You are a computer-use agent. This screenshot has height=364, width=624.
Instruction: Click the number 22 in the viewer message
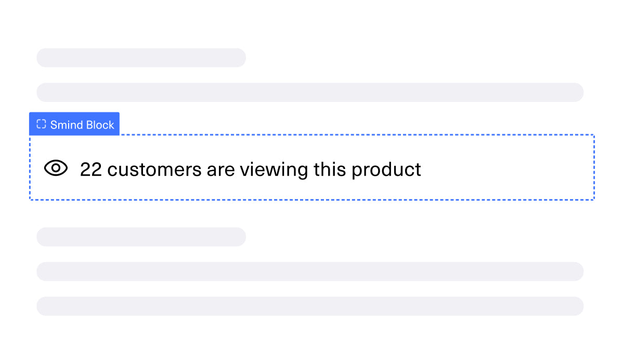point(90,170)
